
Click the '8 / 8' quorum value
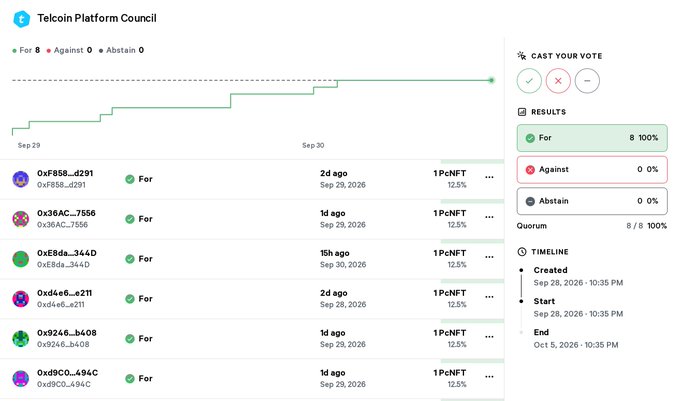point(635,226)
